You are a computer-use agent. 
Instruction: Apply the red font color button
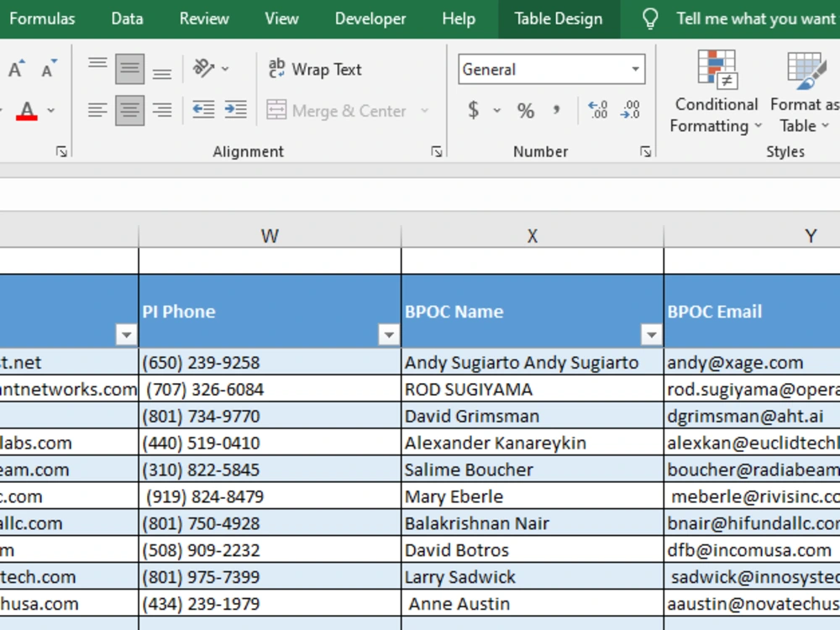27,111
